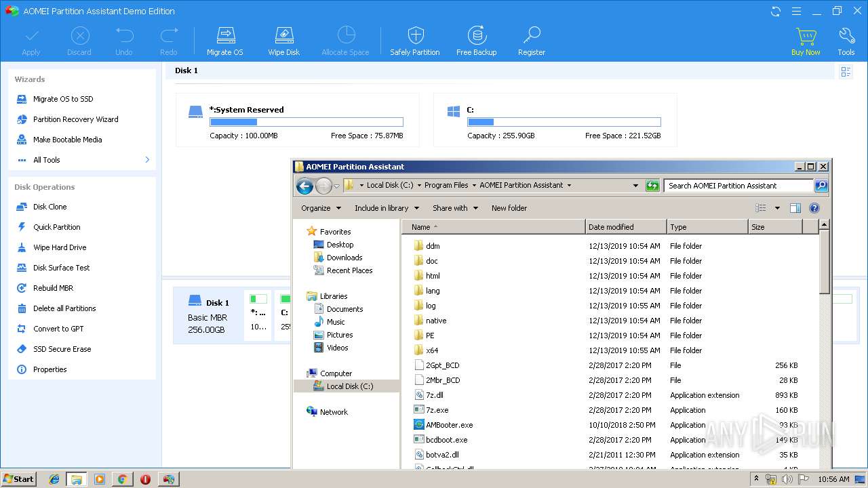
Task: Launch the Wipe Disk tool
Action: point(283,41)
